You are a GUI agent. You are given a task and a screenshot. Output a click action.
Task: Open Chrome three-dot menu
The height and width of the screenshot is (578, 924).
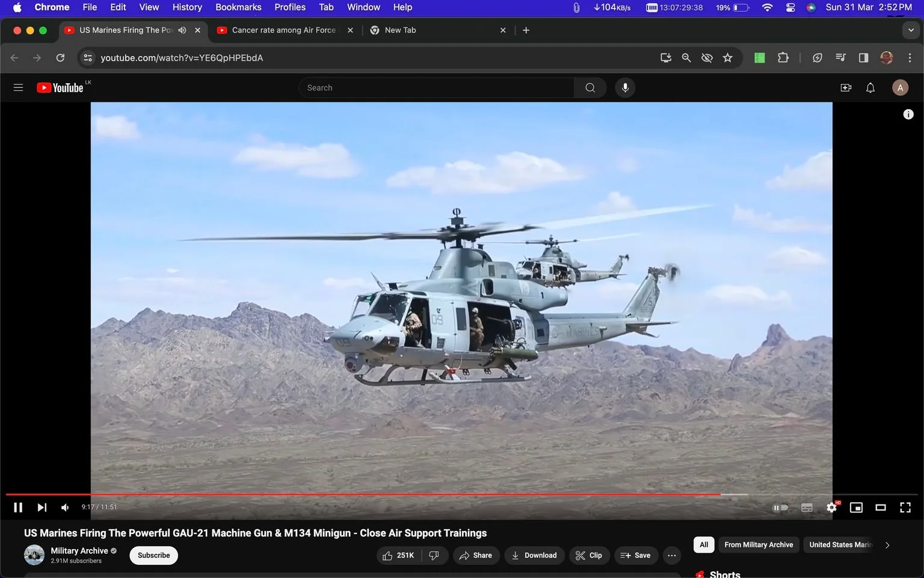coord(910,58)
